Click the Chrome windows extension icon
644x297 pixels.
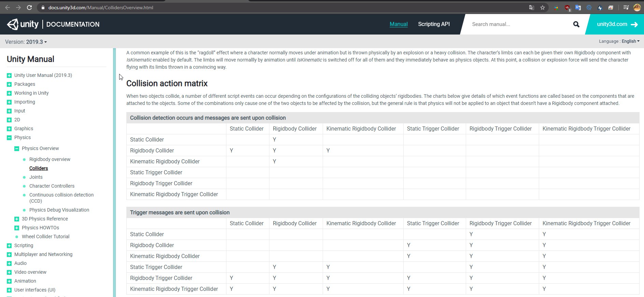point(611,8)
